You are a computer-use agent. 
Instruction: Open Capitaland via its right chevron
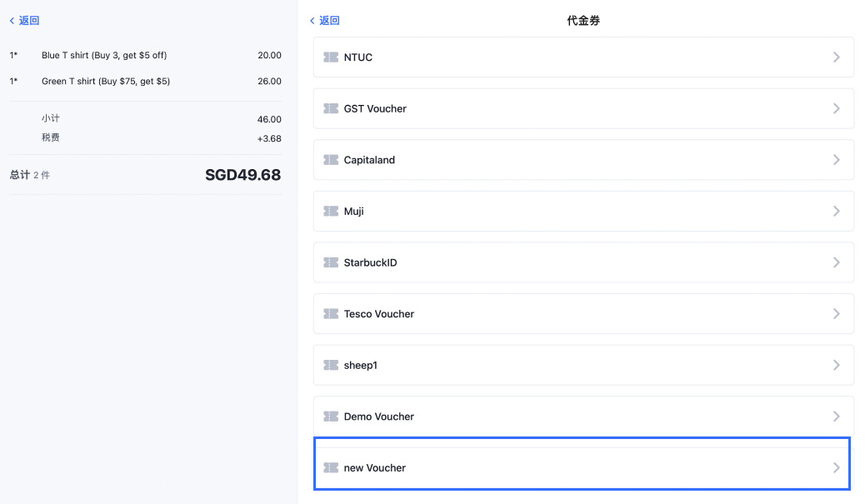click(837, 160)
